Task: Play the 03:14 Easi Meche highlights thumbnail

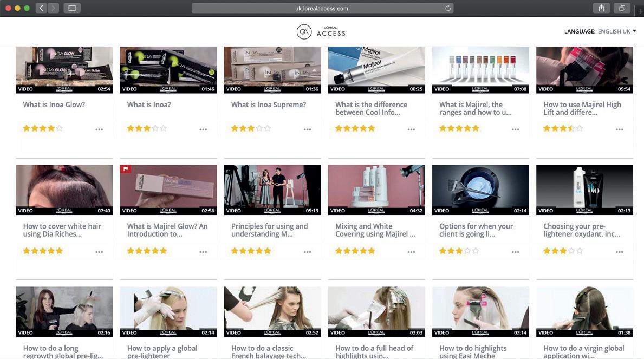Action: click(x=480, y=312)
